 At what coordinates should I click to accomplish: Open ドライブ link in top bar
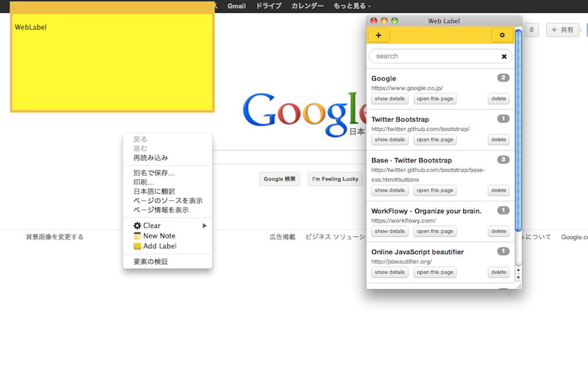pos(269,6)
